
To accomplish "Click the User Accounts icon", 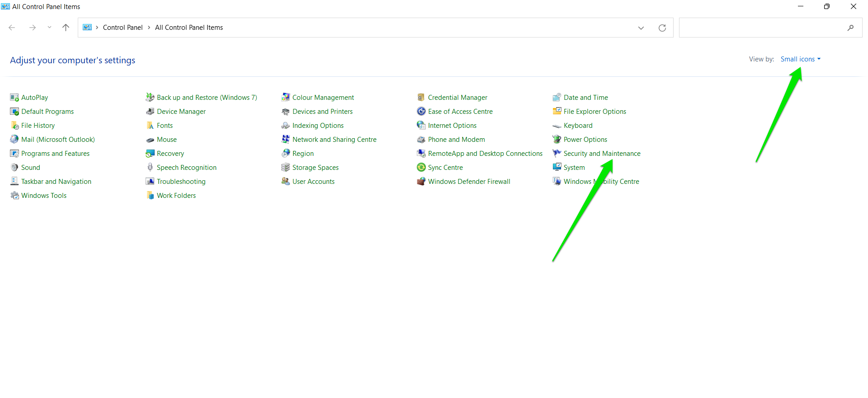I will point(286,182).
